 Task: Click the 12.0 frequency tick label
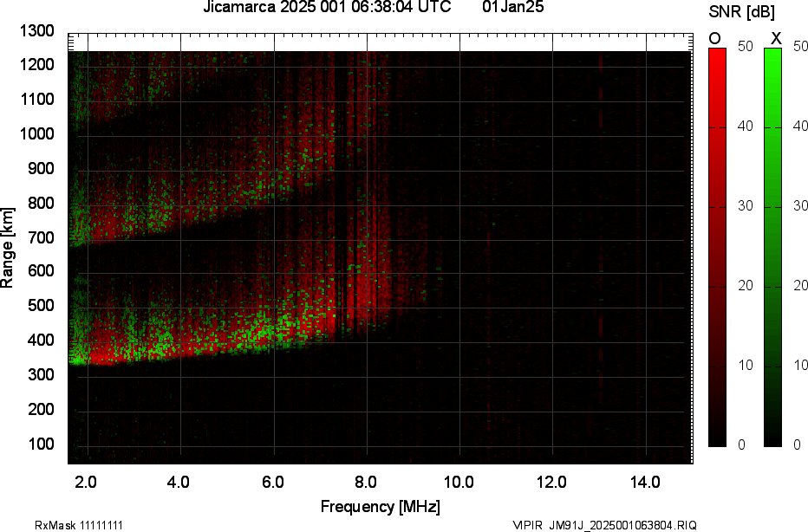552,482
